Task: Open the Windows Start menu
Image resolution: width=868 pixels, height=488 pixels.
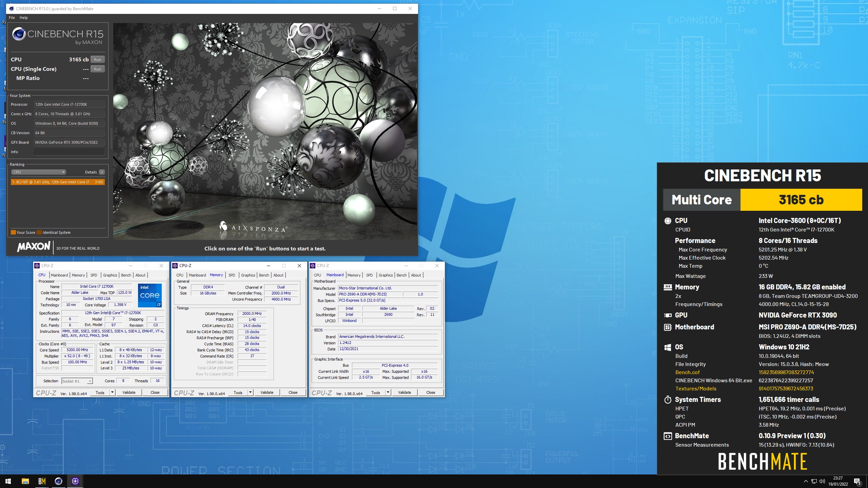Action: (x=8, y=481)
